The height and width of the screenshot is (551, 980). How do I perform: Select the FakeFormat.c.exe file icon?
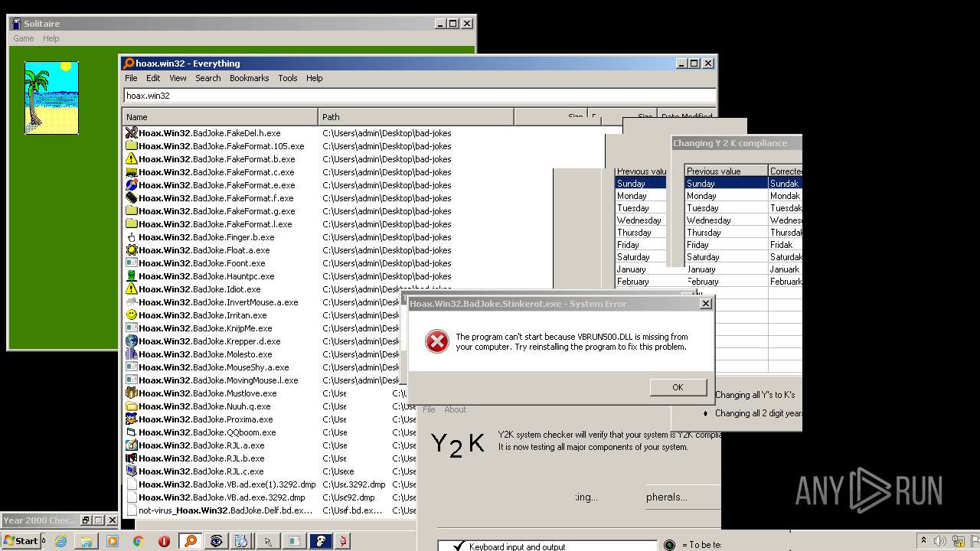[132, 172]
